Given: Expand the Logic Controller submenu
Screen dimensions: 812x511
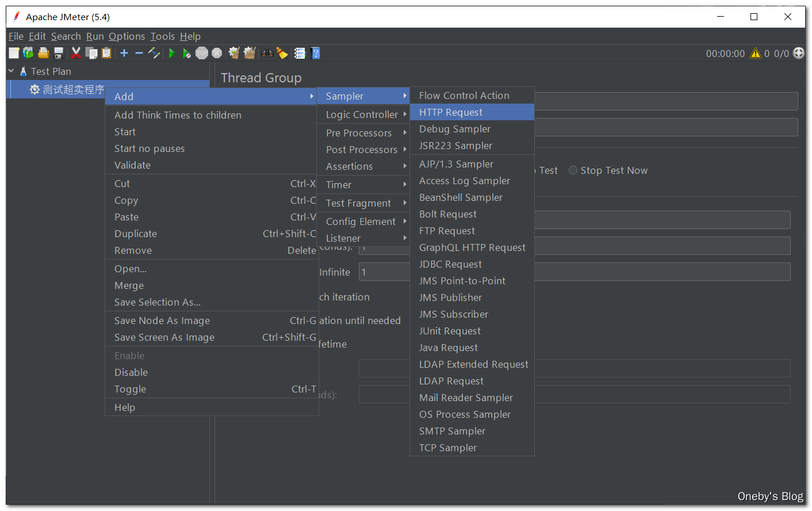Looking at the screenshot, I should coord(363,115).
